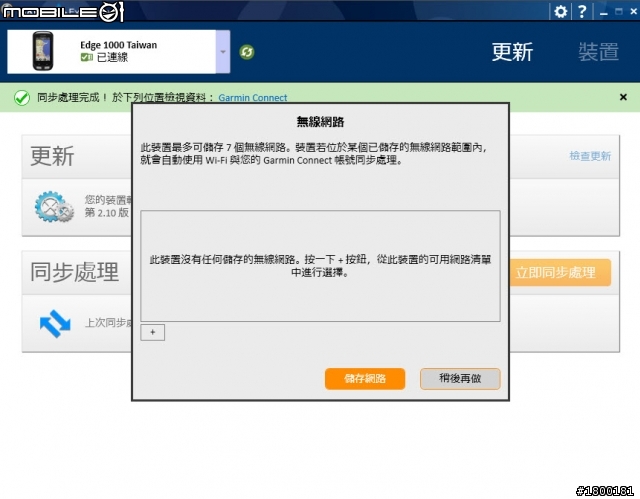
Task: Click the 無線網路 dialog title
Action: (320, 122)
